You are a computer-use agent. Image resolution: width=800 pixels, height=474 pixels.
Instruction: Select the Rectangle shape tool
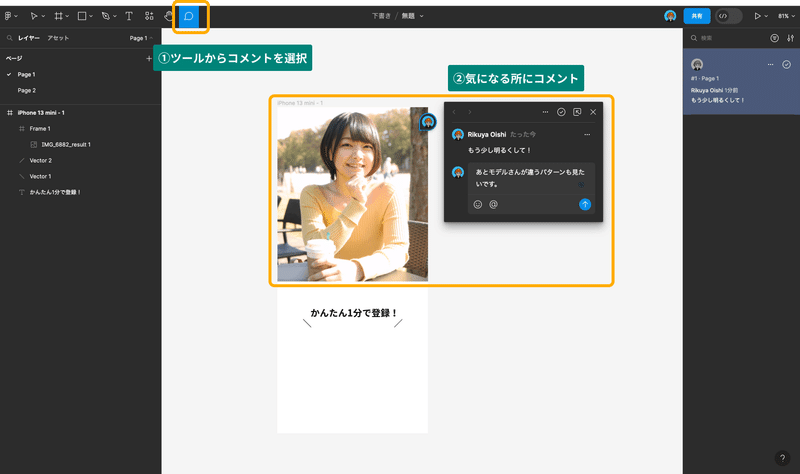pos(82,16)
